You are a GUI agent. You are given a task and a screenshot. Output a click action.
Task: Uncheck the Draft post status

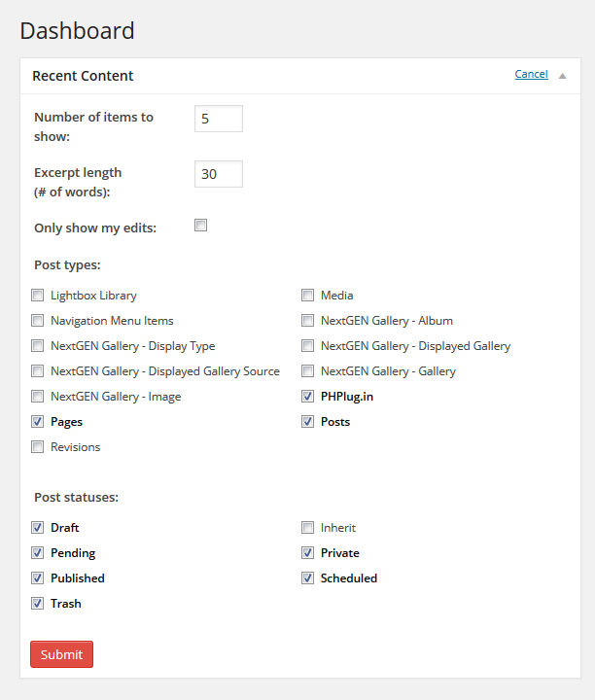pos(38,528)
